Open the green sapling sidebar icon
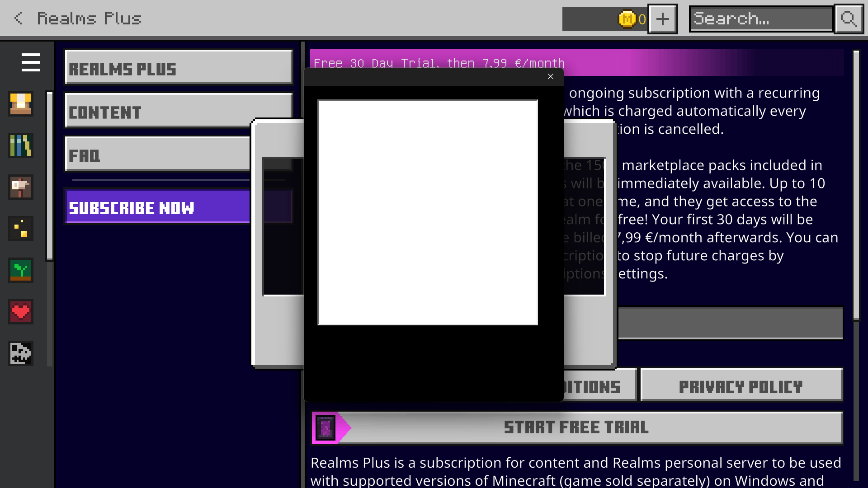Viewport: 868px width, 488px height. coord(21,270)
